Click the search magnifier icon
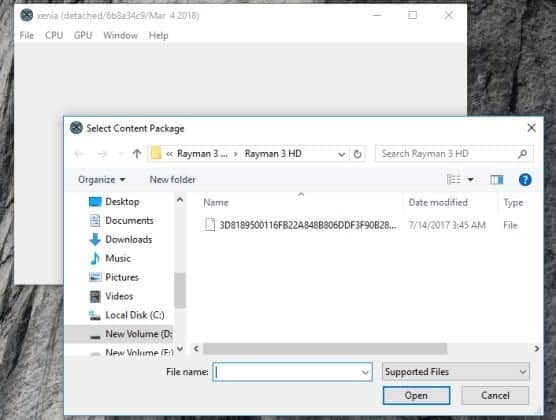This screenshot has height=420, width=556. (522, 154)
